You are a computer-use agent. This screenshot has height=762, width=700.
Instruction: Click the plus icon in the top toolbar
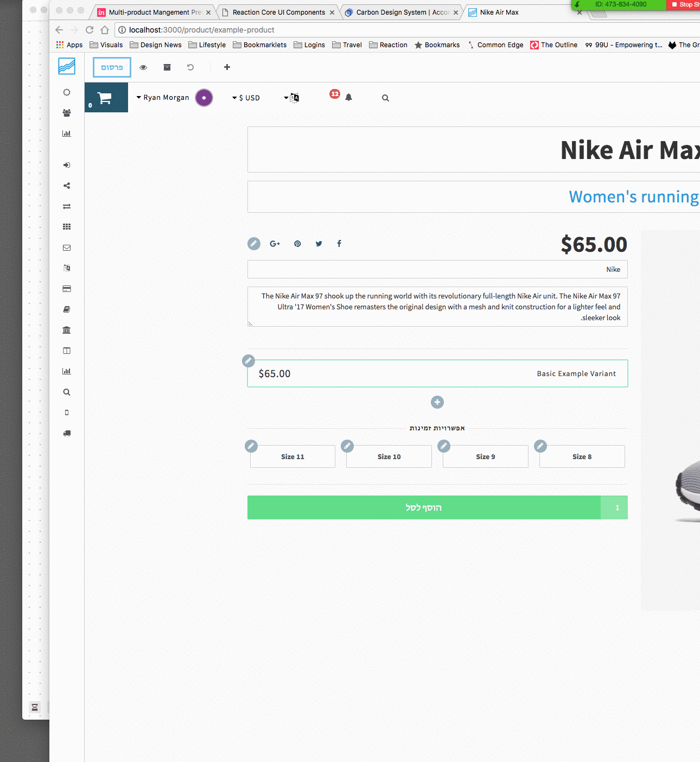click(227, 67)
